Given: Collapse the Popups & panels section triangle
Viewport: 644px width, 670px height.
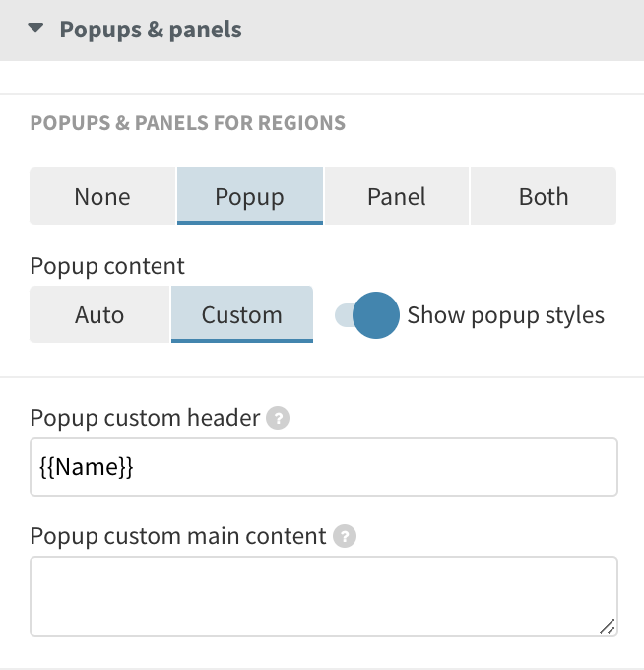Looking at the screenshot, I should coord(36,29).
